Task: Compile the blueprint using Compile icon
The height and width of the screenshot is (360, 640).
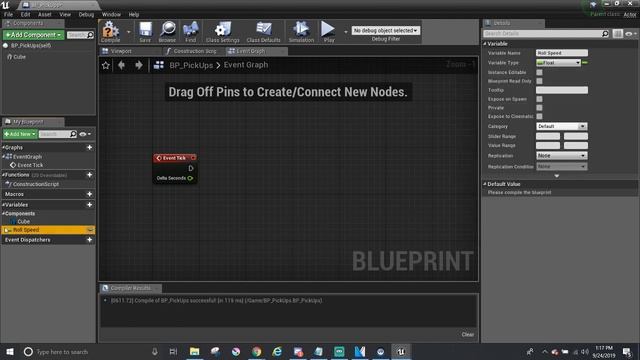Action: pos(110,32)
